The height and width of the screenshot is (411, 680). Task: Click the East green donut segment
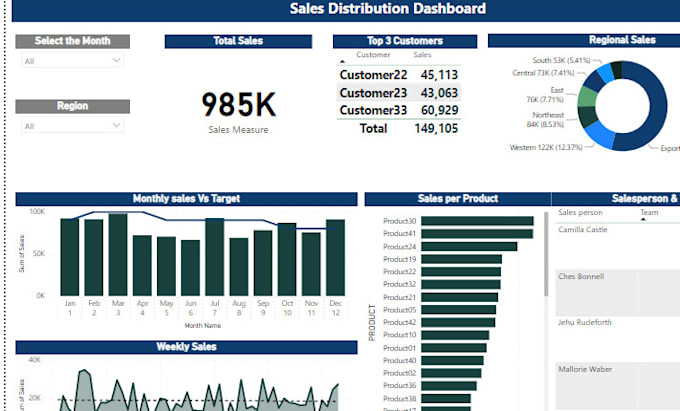[587, 97]
